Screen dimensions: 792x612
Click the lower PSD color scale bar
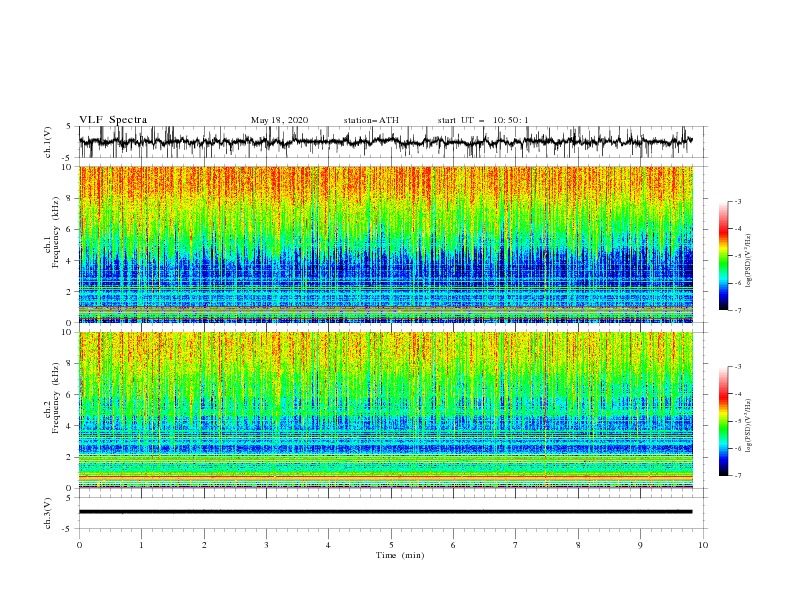click(724, 421)
